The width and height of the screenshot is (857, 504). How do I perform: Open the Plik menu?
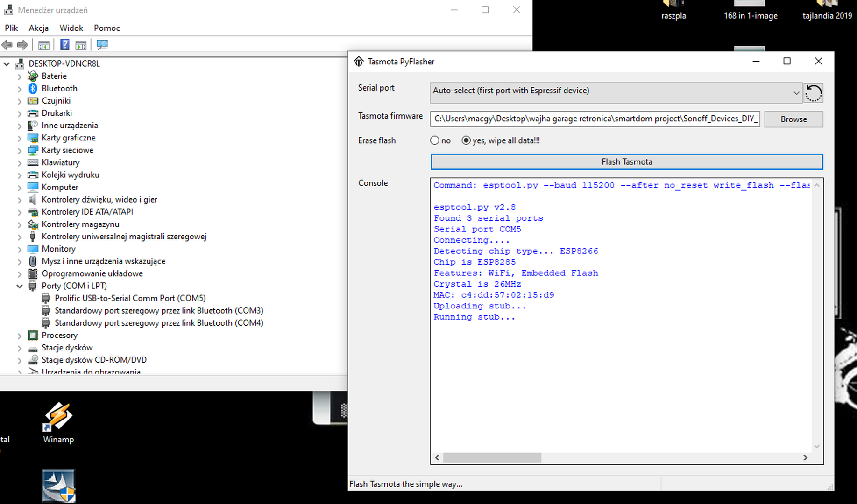pos(11,28)
